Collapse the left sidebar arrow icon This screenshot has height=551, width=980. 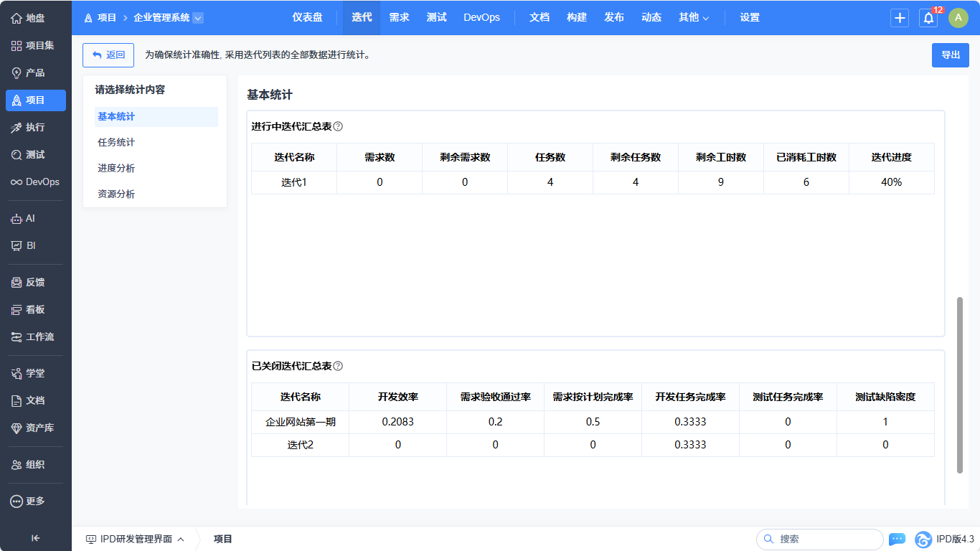[35, 538]
